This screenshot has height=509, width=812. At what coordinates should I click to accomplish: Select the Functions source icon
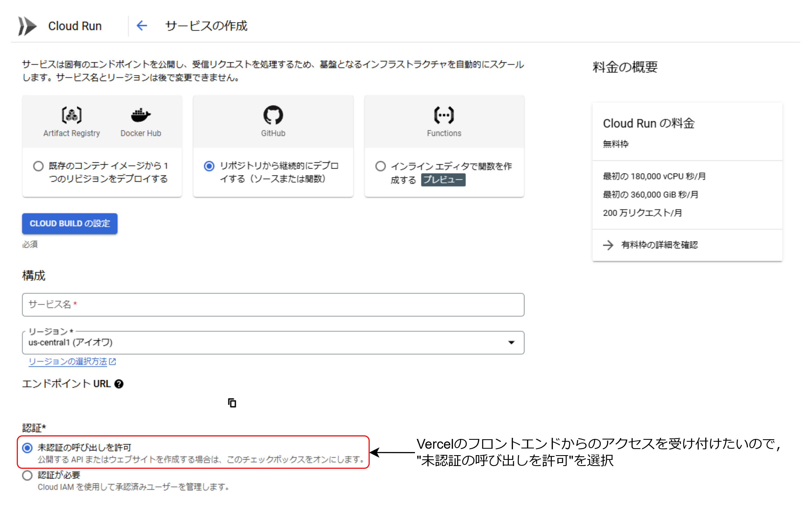tap(444, 115)
